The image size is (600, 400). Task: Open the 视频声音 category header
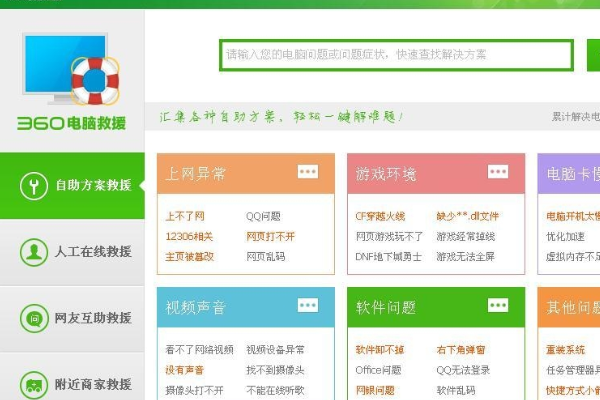point(246,307)
